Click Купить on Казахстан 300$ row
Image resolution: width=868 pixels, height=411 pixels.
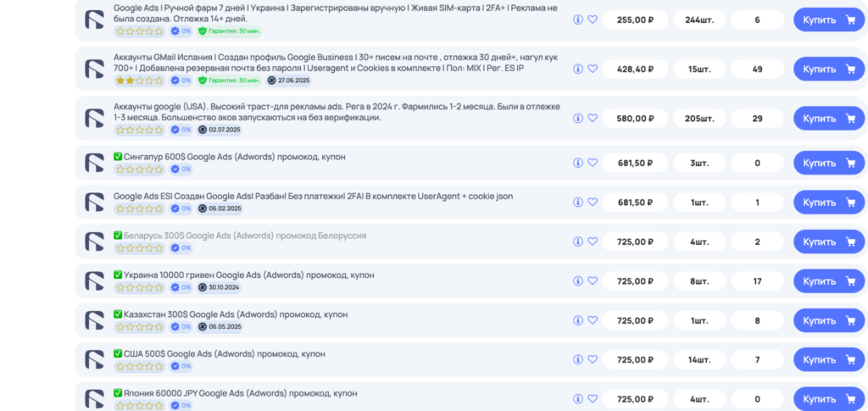click(x=829, y=320)
